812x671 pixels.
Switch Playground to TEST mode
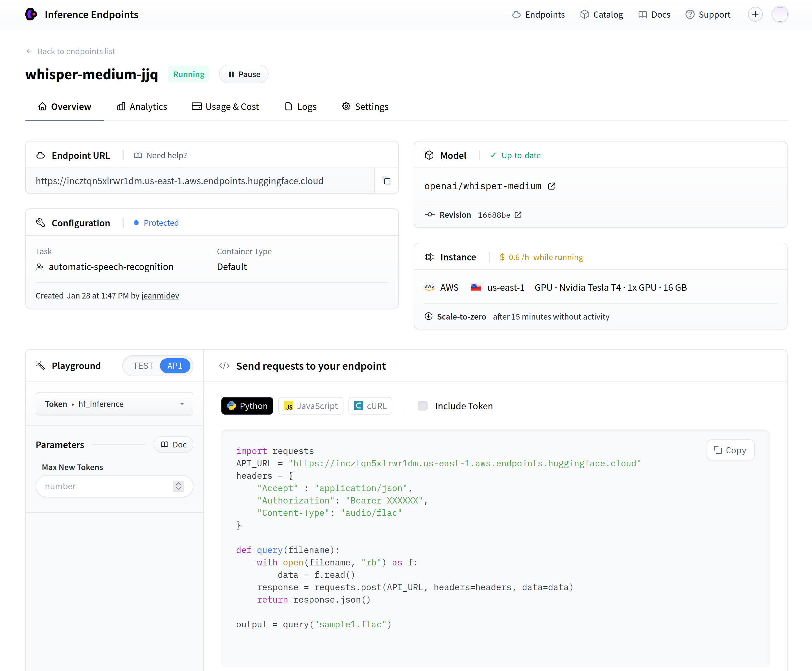(x=143, y=366)
